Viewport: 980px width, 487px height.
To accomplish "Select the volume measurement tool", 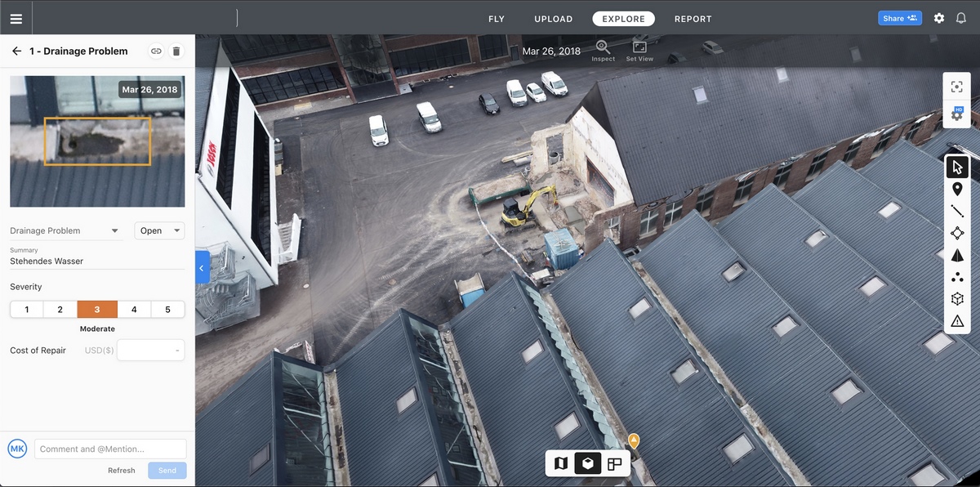I will click(x=956, y=254).
